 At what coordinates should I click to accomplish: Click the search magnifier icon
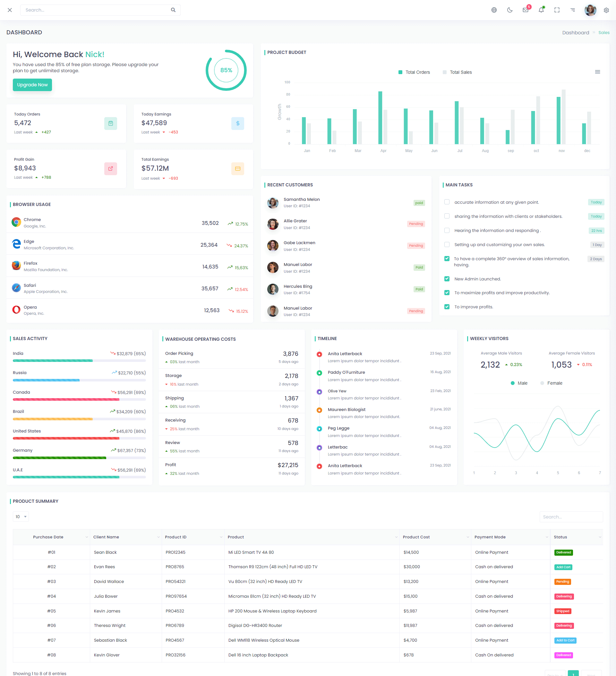point(173,10)
